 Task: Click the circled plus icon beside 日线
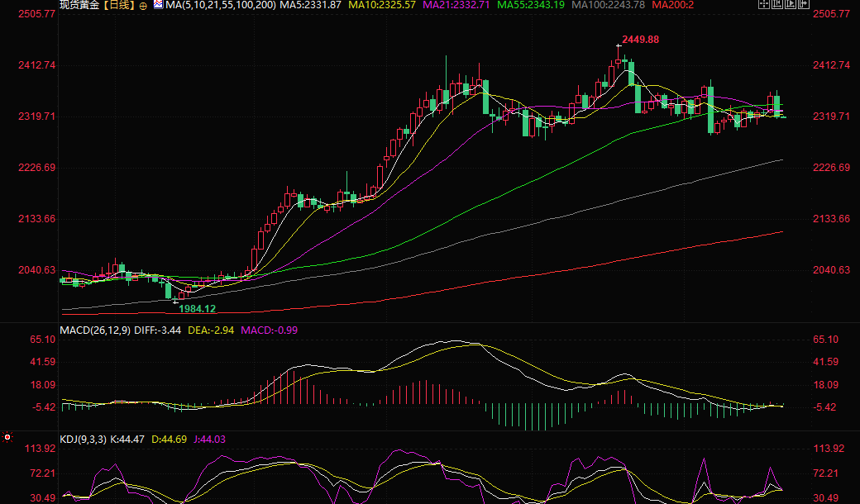click(143, 6)
